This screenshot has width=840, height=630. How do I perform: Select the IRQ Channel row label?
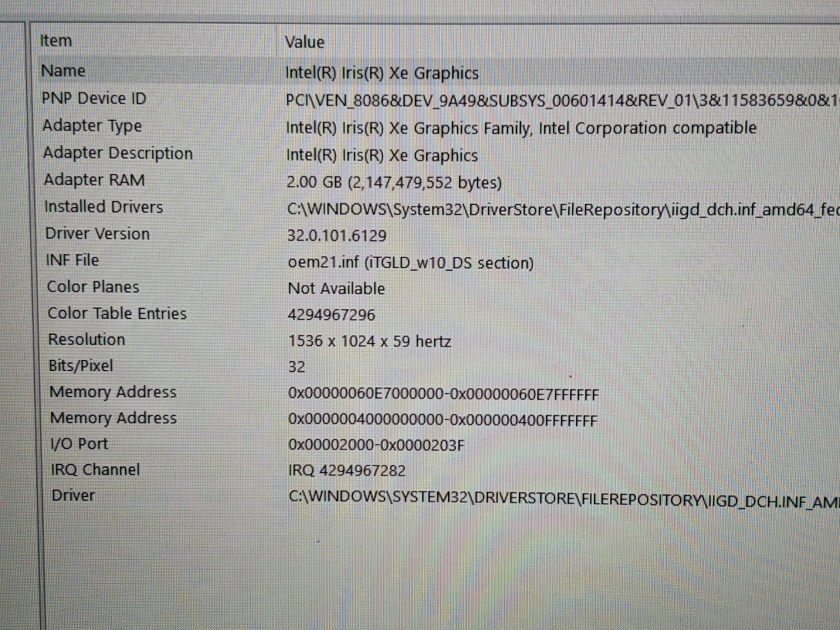[x=96, y=470]
